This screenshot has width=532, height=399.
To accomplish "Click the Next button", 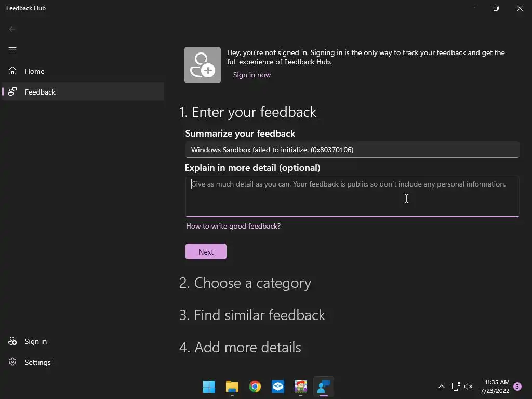I will pyautogui.click(x=206, y=252).
